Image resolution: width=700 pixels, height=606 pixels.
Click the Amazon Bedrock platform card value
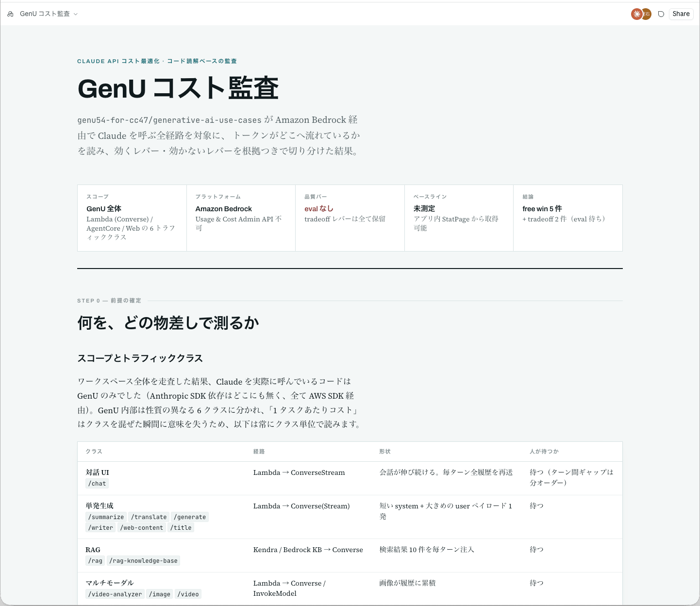point(224,209)
